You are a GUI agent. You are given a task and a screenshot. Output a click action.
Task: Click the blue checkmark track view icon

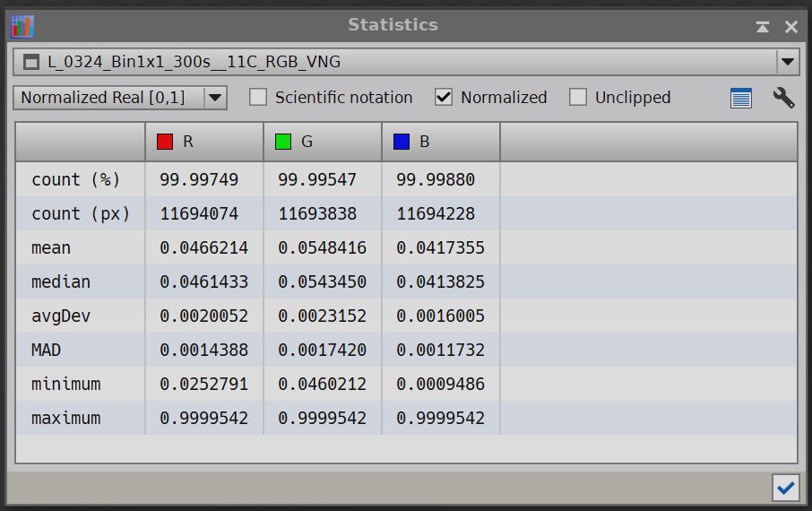coord(785,488)
